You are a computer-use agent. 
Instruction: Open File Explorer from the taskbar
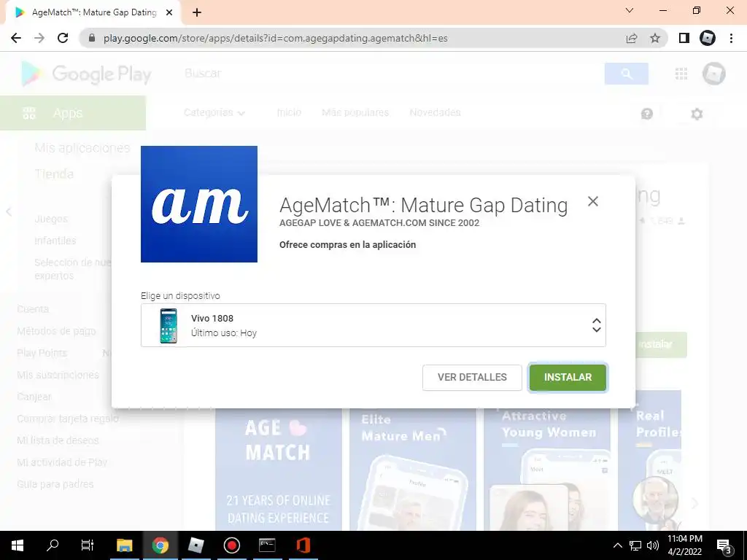[124, 545]
